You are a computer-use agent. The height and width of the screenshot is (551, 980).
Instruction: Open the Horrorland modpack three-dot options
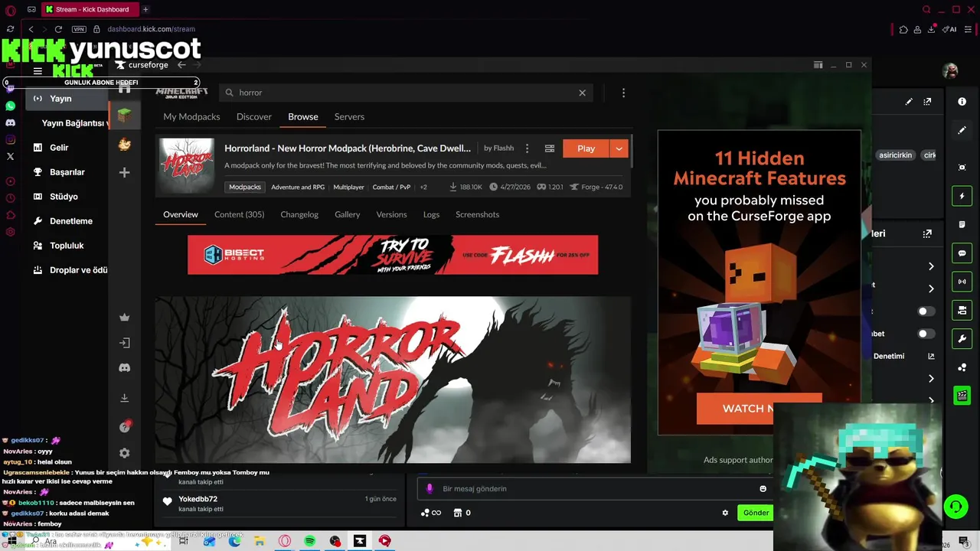(x=527, y=148)
